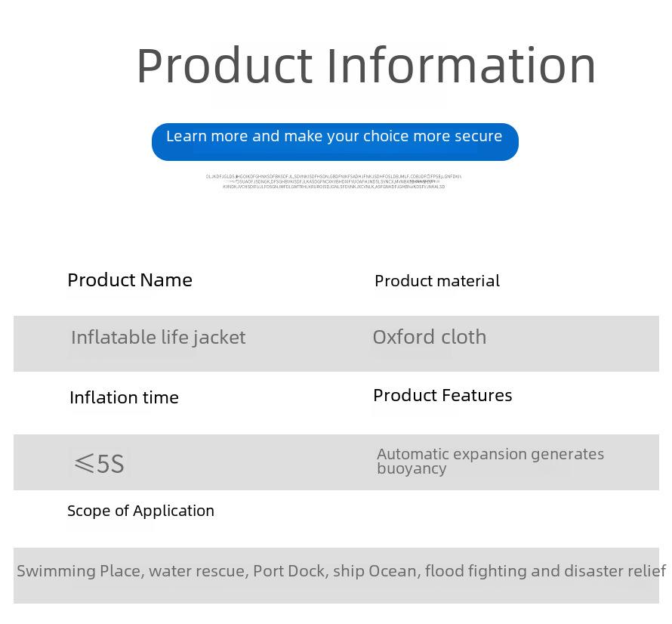Click the tiny gray filler text under banner
This screenshot has width=672, height=624.
pos(334,181)
